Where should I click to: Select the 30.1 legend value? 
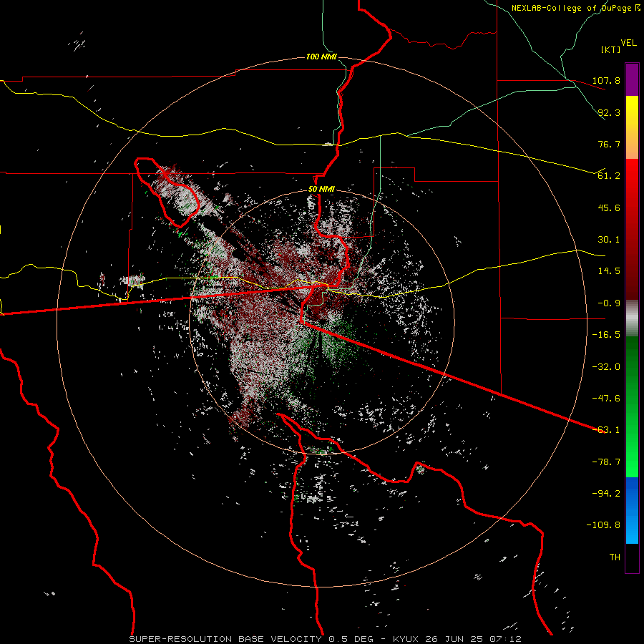pos(609,240)
